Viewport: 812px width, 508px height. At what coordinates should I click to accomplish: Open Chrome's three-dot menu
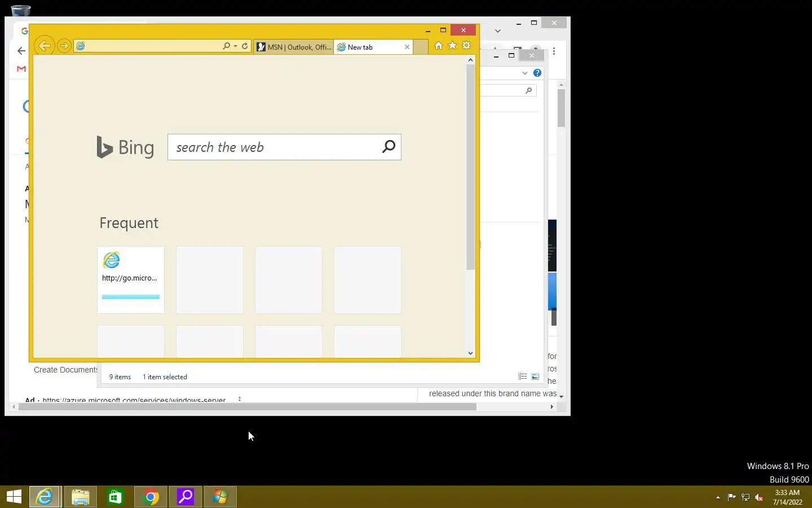(x=554, y=51)
